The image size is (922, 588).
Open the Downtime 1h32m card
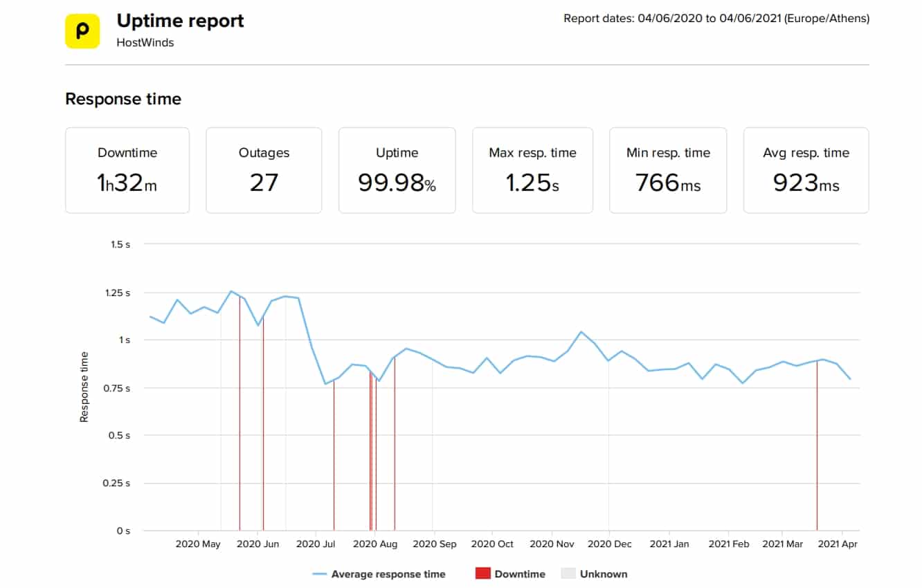click(127, 170)
